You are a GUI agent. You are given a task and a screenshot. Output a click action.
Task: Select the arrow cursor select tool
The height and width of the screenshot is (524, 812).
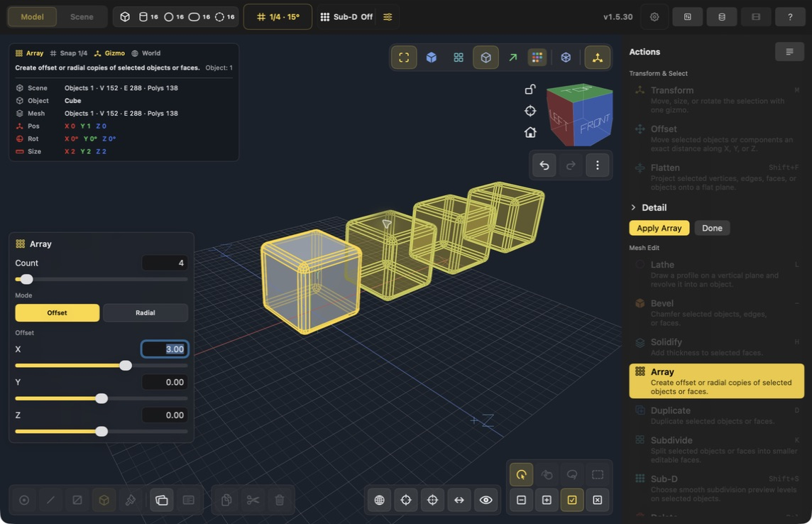click(x=521, y=474)
